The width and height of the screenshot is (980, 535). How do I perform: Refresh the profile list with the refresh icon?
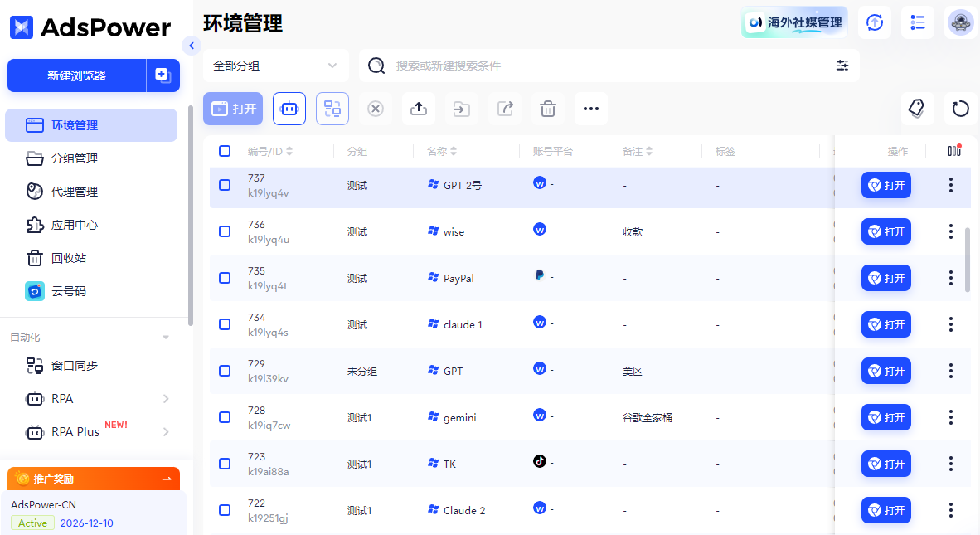point(960,109)
